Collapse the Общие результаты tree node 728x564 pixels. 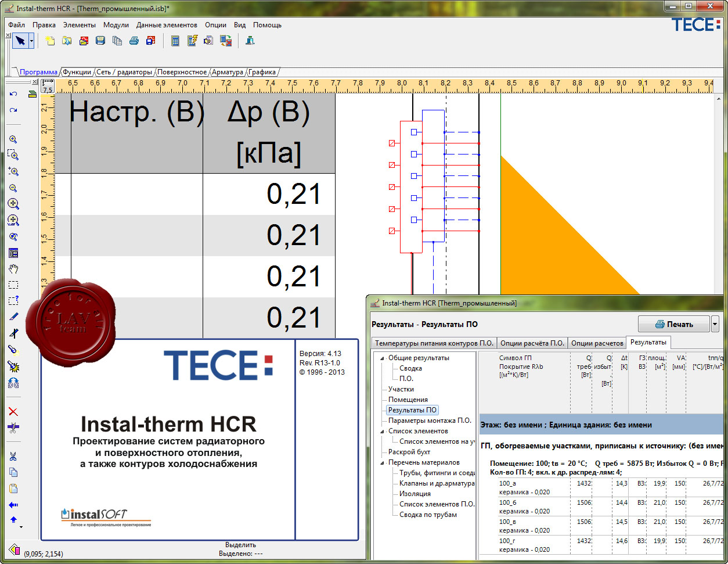pyautogui.click(x=382, y=358)
